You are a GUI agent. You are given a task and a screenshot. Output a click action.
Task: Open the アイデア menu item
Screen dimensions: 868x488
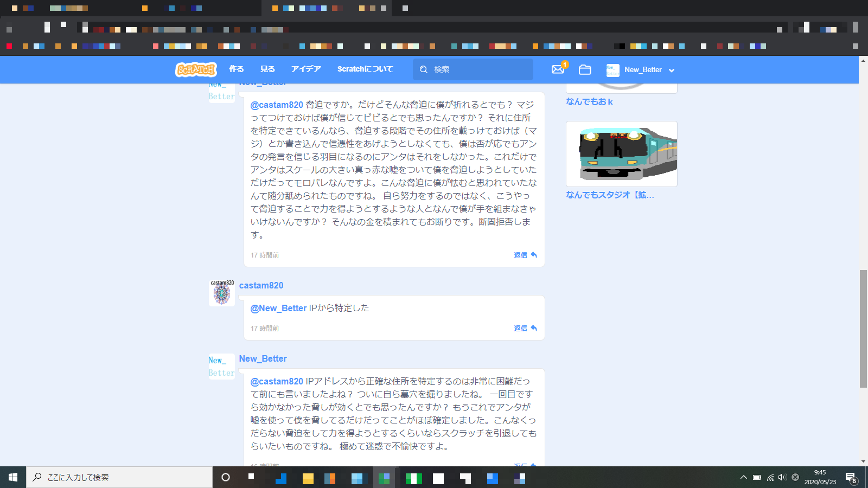click(x=306, y=69)
